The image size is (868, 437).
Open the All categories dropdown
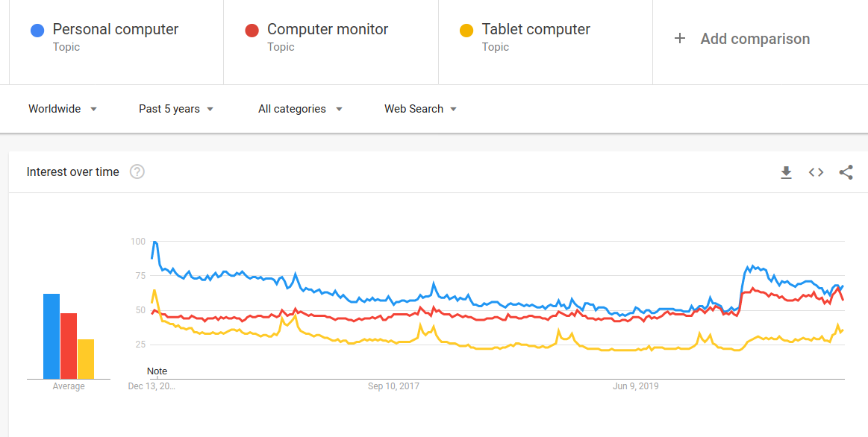pyautogui.click(x=300, y=109)
